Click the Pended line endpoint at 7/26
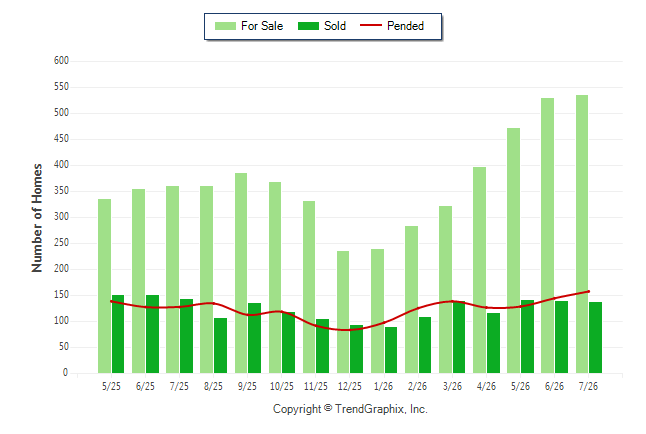This screenshot has height=434, width=646. 588,291
